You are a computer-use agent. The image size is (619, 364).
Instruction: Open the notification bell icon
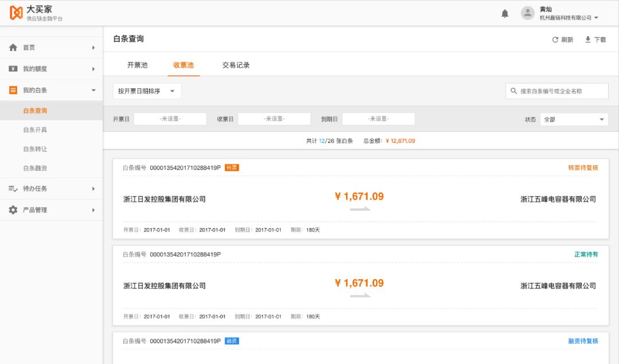(504, 13)
